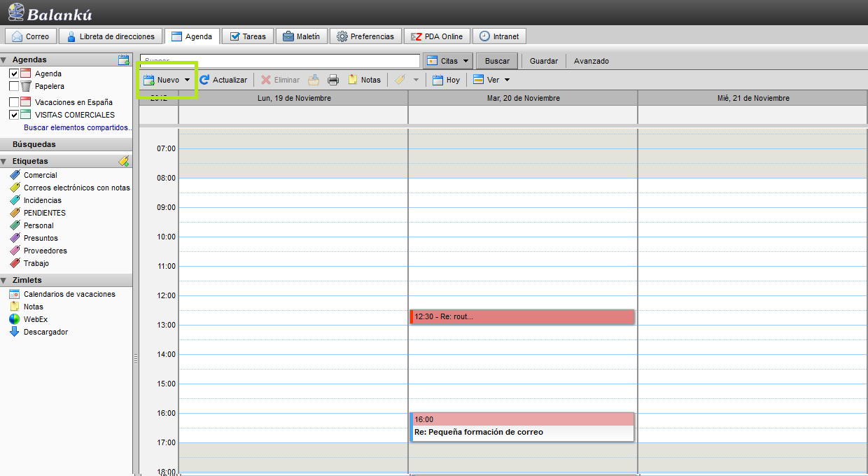Click Actualizar to refresh calendar

click(x=223, y=80)
